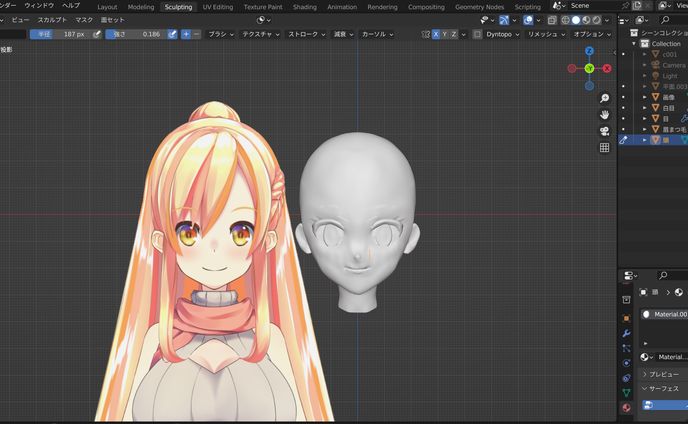This screenshot has width=688, height=424.
Task: Switch to the UV Editing workspace tab
Action: 218,7
